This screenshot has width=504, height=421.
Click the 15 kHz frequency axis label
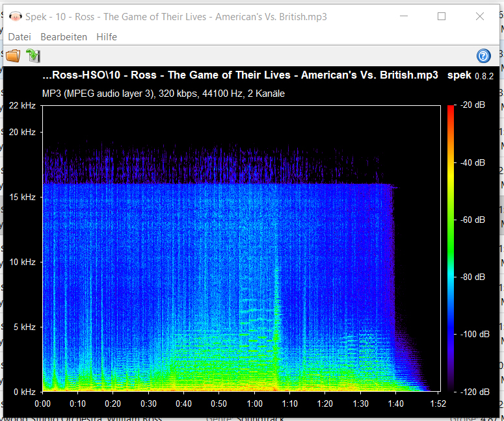(22, 197)
